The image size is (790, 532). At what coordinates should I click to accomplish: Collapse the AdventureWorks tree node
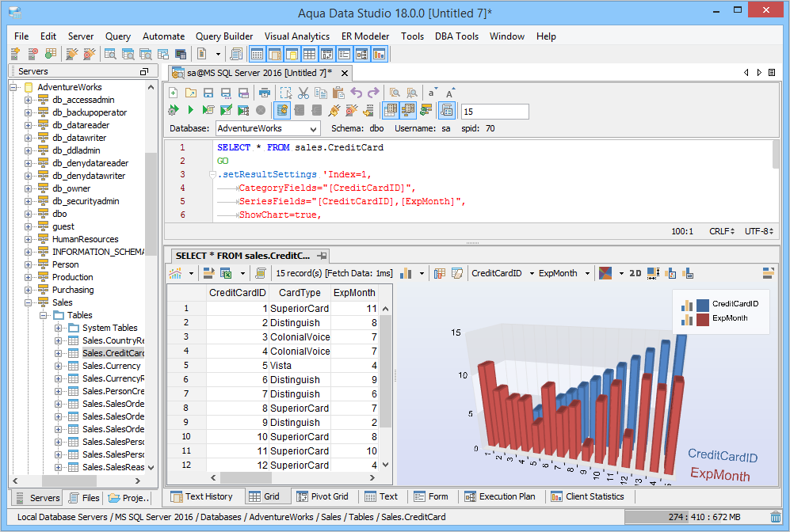click(13, 87)
